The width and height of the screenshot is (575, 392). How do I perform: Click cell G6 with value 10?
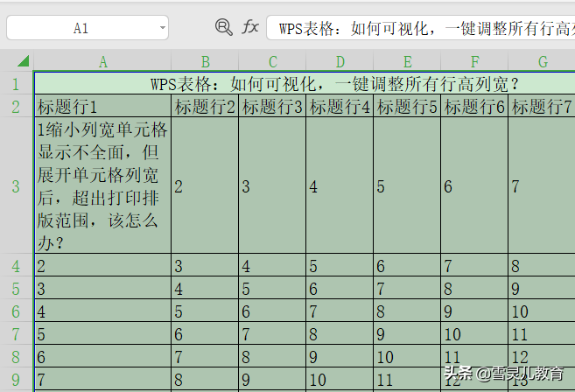point(542,311)
